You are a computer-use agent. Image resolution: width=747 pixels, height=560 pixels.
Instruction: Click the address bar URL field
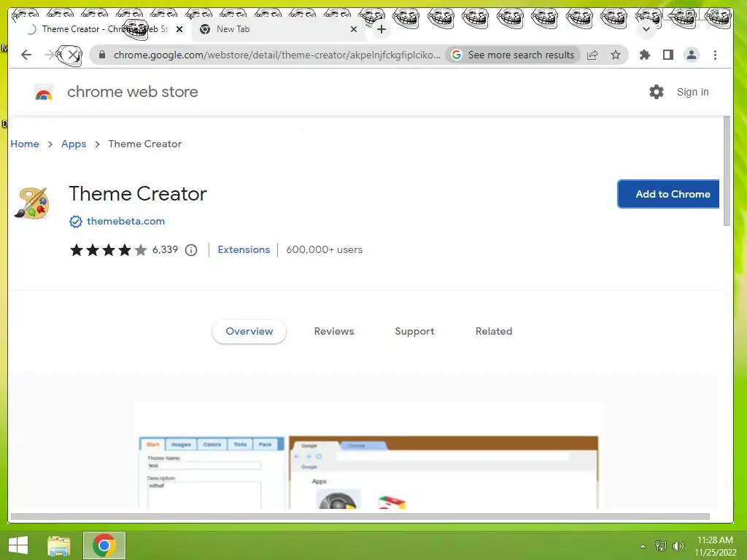(x=276, y=55)
